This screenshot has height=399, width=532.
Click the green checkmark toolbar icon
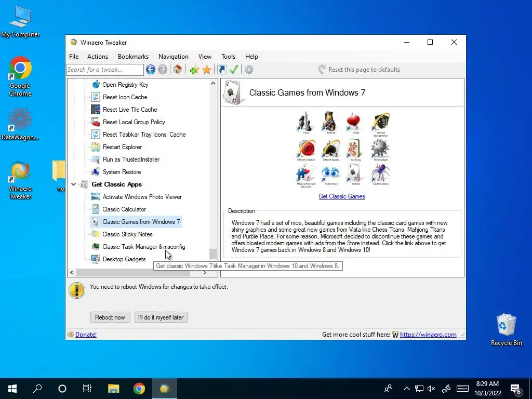(x=234, y=70)
